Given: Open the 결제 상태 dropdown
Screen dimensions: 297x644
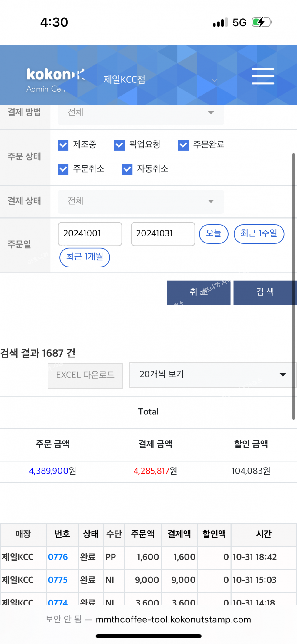Looking at the screenshot, I should pyautogui.click(x=141, y=201).
